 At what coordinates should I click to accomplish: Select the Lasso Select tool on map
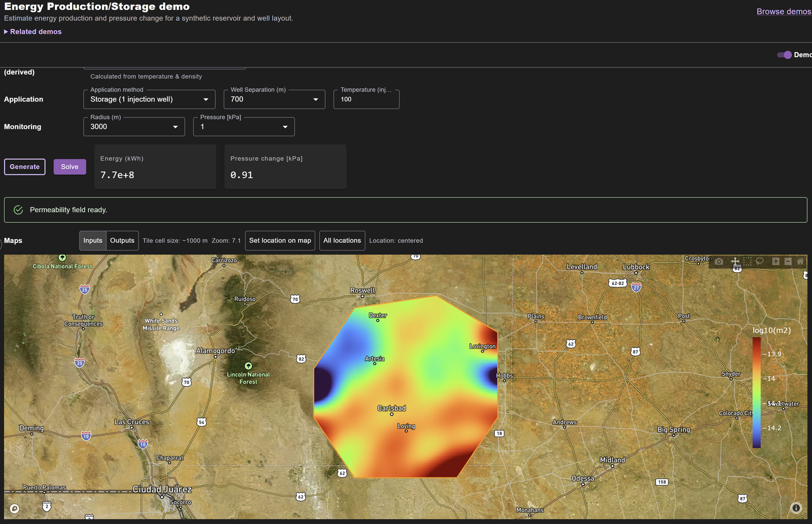pos(760,261)
